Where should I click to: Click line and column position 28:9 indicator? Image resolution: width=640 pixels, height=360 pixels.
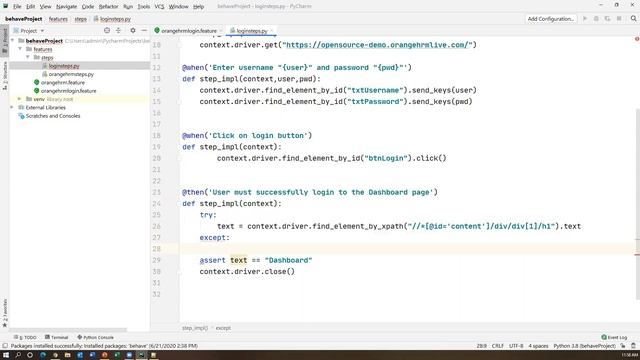click(481, 346)
